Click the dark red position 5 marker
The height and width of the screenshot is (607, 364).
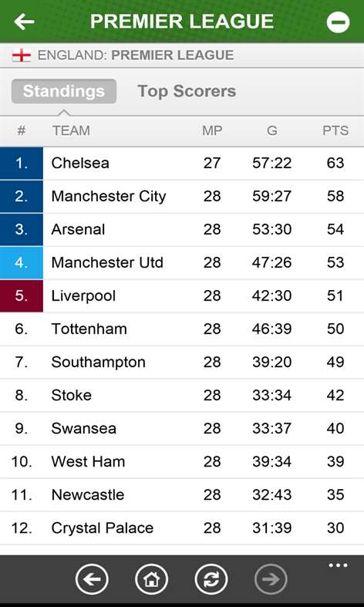click(x=22, y=296)
